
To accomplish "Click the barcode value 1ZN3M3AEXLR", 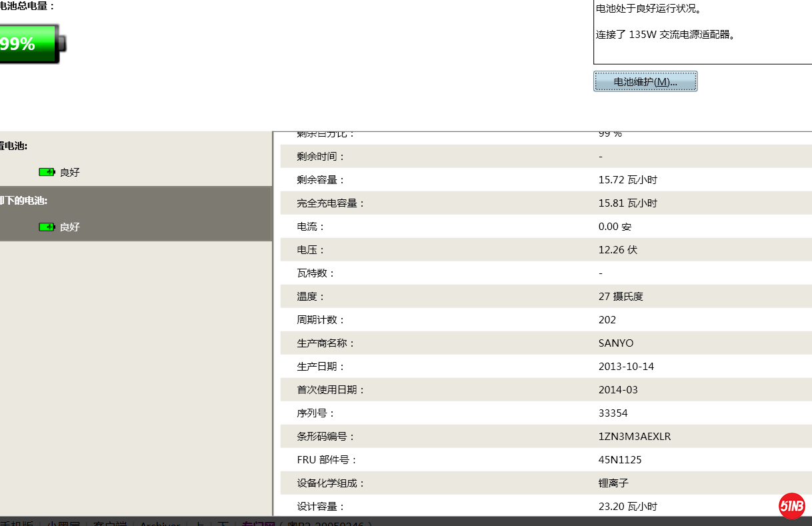I will click(x=635, y=437).
